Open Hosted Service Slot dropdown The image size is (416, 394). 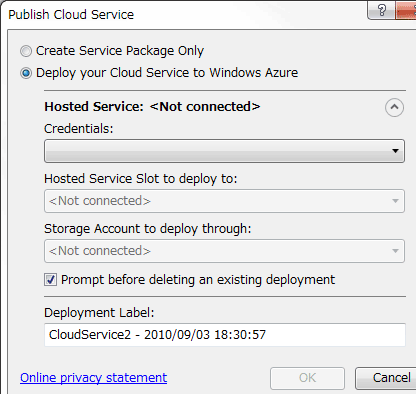coord(224,201)
